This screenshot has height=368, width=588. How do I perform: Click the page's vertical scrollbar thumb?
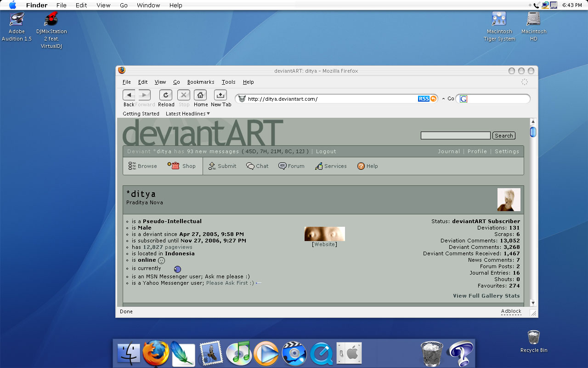[533, 132]
